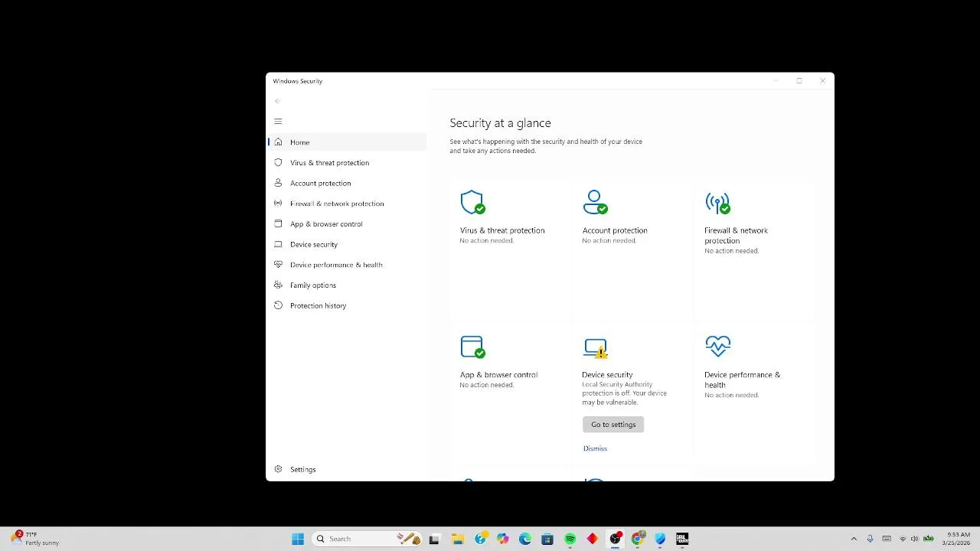Viewport: 980px width, 551px height.
Task: Click the window icon beside App & browser control in sidebar
Action: pyautogui.click(x=278, y=223)
